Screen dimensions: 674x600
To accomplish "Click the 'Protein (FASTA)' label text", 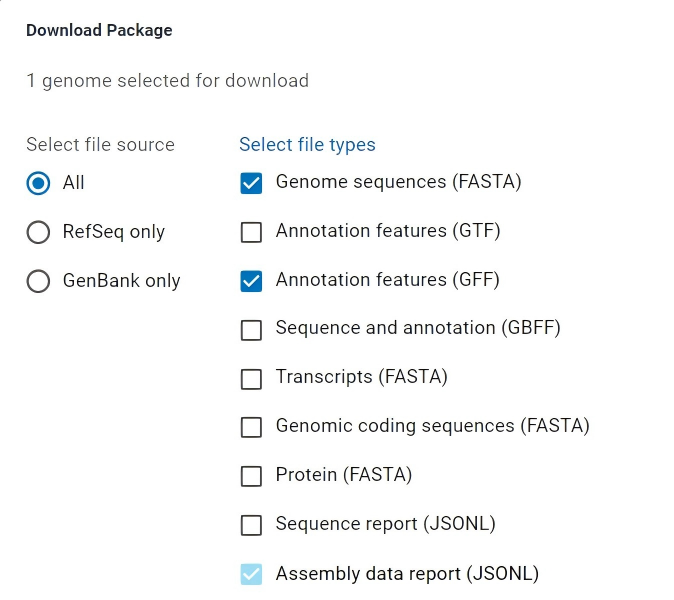I will point(343,475).
